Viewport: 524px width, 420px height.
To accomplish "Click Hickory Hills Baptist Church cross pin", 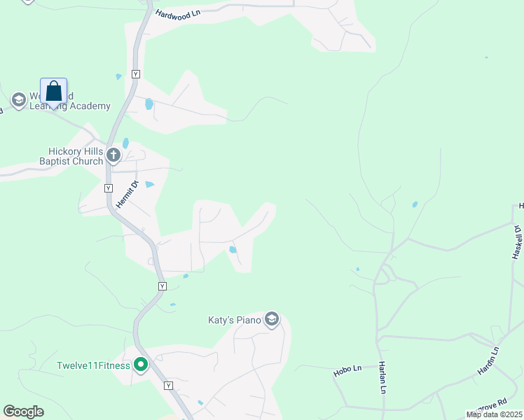I will [x=113, y=155].
